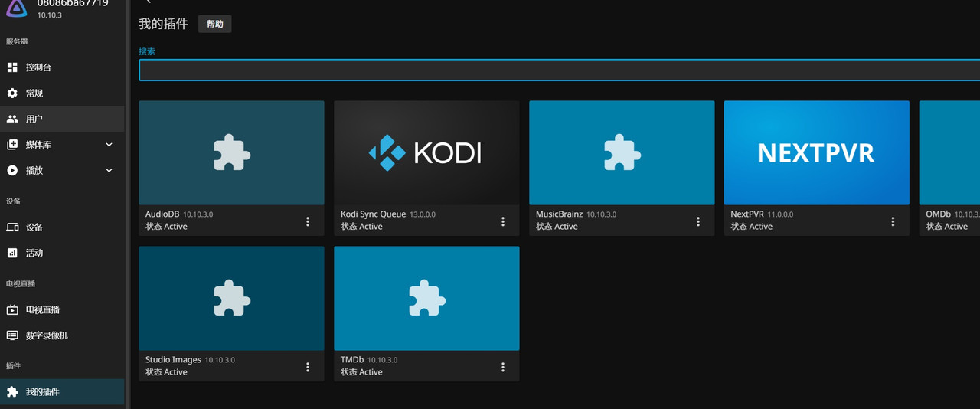Open the AudioDB plugin card image
The image size is (980, 409).
pyautogui.click(x=231, y=153)
